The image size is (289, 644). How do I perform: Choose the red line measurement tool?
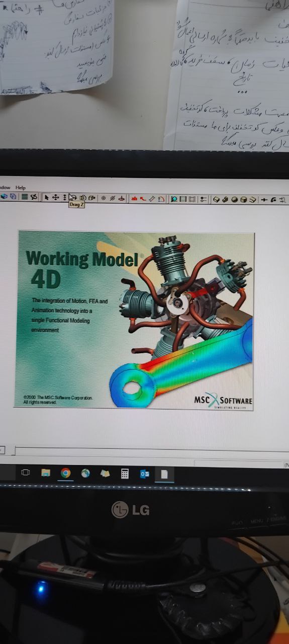pos(143,198)
